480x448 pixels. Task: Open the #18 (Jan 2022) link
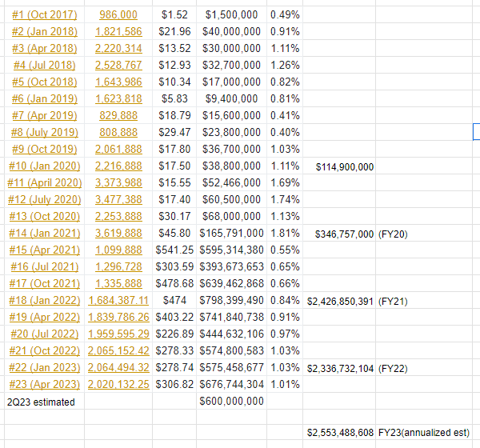44,301
